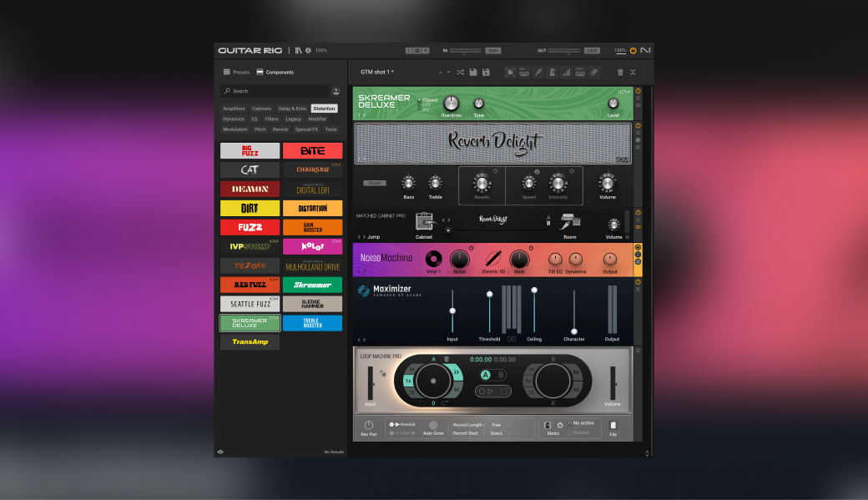Show the level meter bars tool
This screenshot has width=868, height=500.
pos(566,72)
